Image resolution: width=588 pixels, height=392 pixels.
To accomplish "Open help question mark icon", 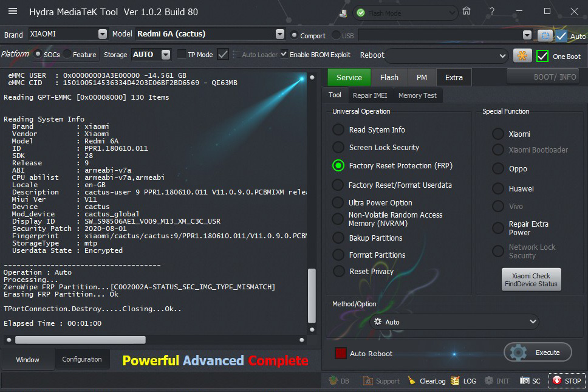I will [491, 12].
